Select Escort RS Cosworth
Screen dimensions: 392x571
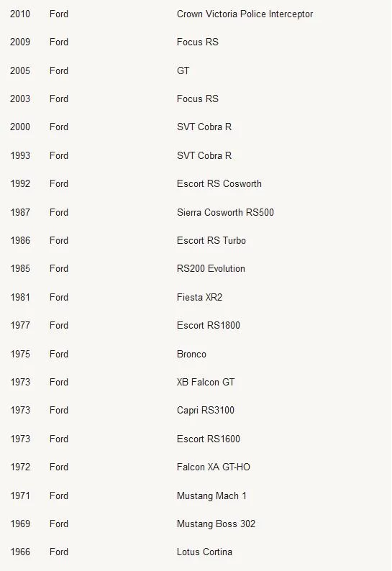tap(219, 183)
